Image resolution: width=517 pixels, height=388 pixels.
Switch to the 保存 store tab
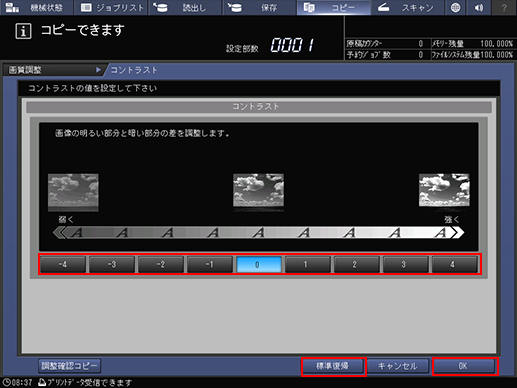coord(259,7)
